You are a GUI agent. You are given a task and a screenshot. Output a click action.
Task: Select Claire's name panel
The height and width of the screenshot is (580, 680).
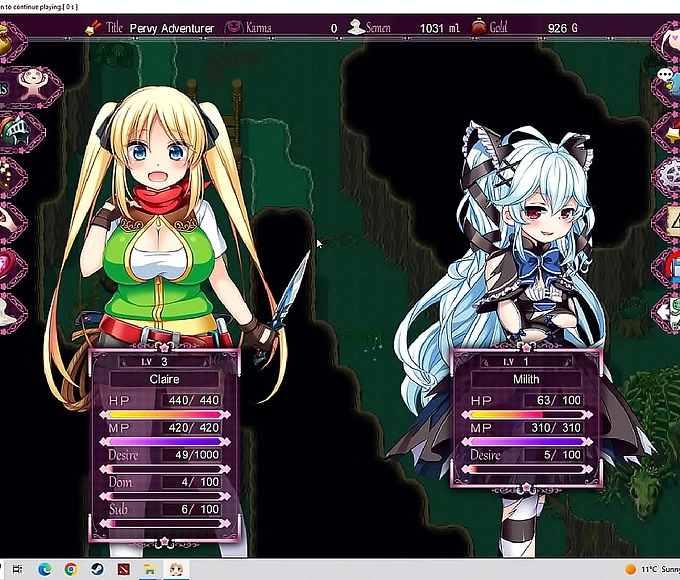164,379
